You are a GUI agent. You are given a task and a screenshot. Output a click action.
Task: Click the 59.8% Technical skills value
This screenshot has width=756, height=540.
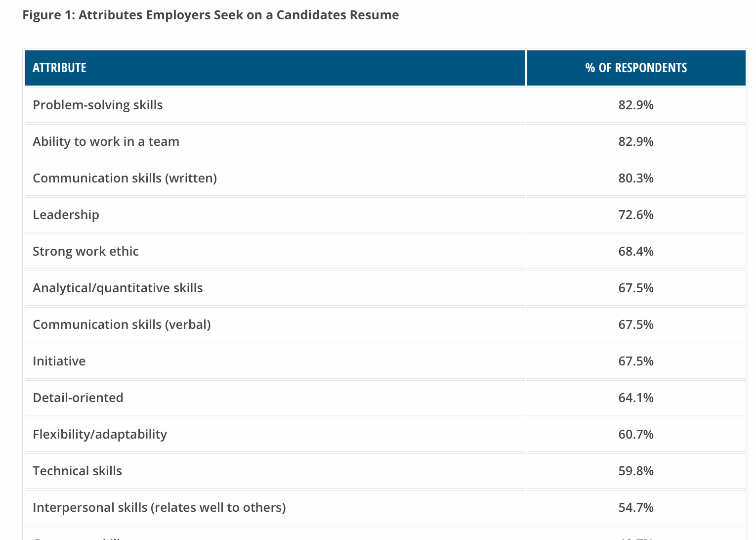coord(636,471)
